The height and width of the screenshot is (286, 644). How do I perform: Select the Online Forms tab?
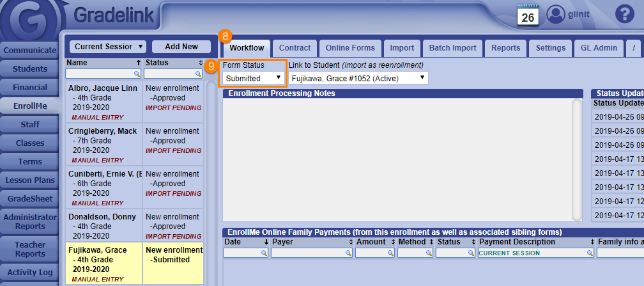[x=350, y=48]
